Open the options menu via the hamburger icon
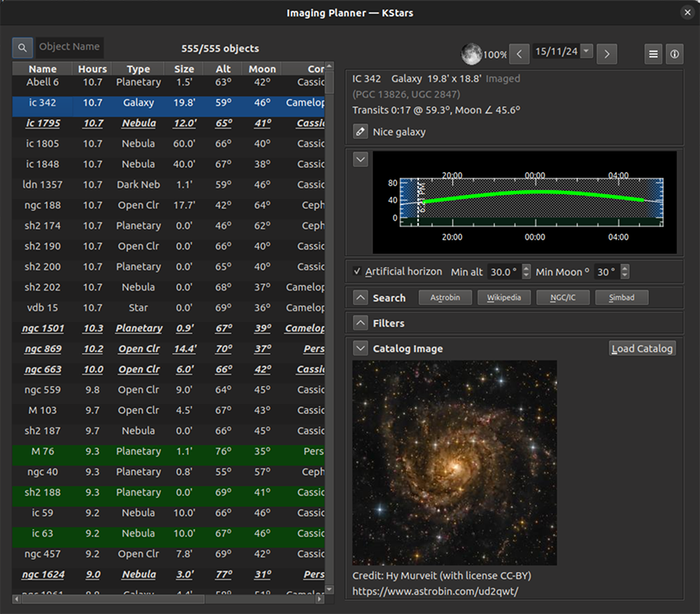This screenshot has width=700, height=614. pyautogui.click(x=653, y=53)
